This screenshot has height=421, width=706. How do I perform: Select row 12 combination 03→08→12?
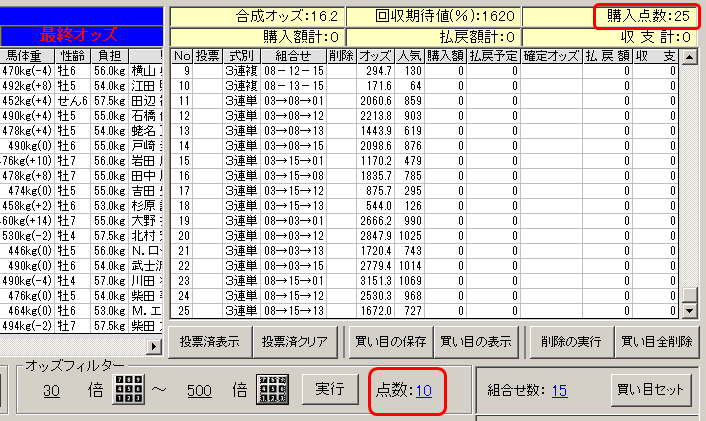click(x=294, y=116)
